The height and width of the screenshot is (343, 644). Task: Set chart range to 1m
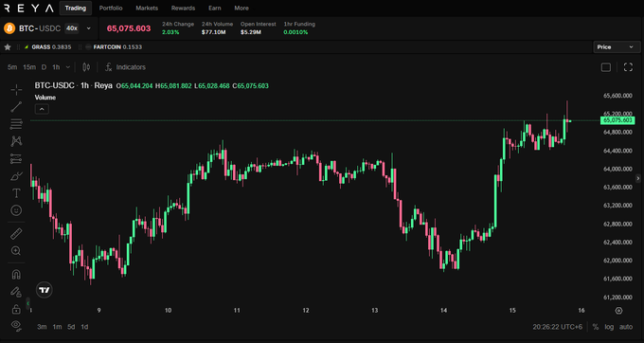57,327
